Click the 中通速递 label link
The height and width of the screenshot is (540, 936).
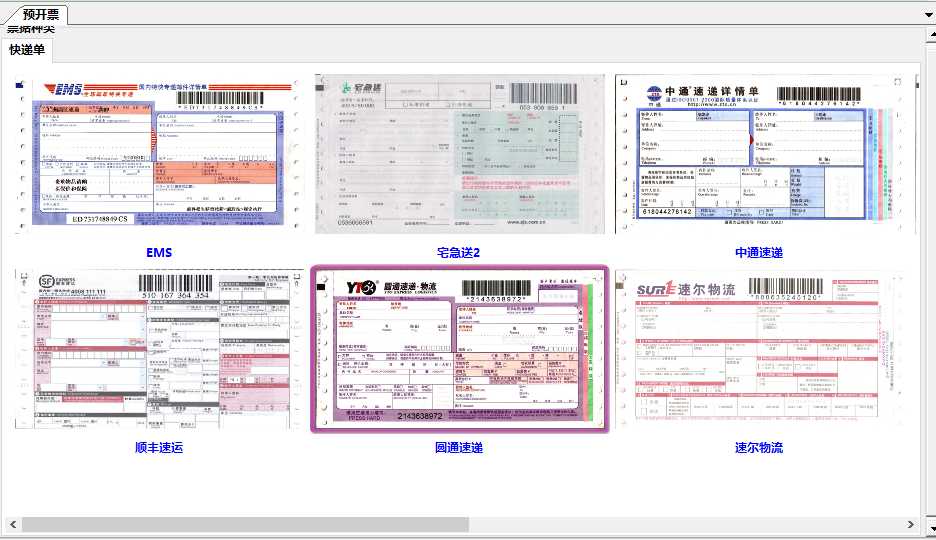pos(759,252)
